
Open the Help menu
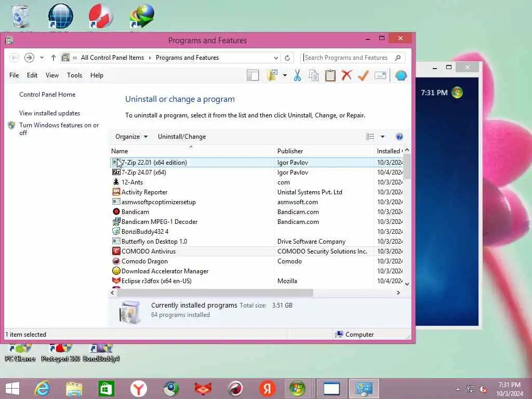click(x=97, y=75)
